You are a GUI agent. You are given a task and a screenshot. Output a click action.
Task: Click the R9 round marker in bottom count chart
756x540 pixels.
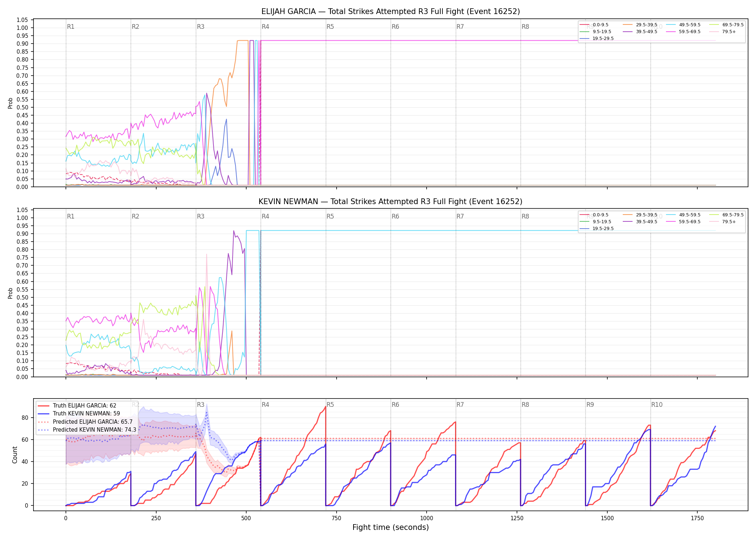pyautogui.click(x=590, y=405)
